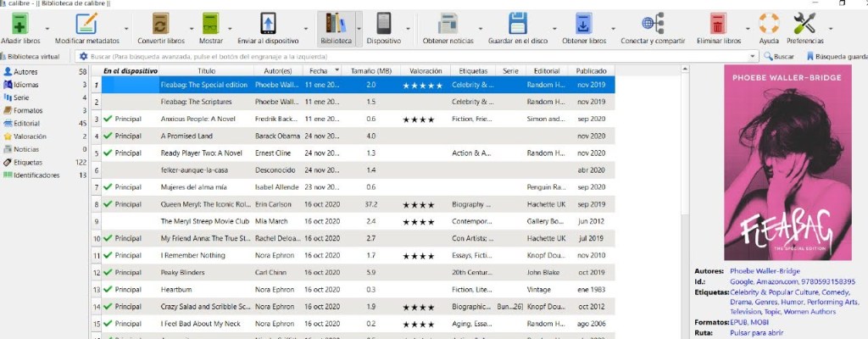Open Preferencias settings

tap(804, 24)
